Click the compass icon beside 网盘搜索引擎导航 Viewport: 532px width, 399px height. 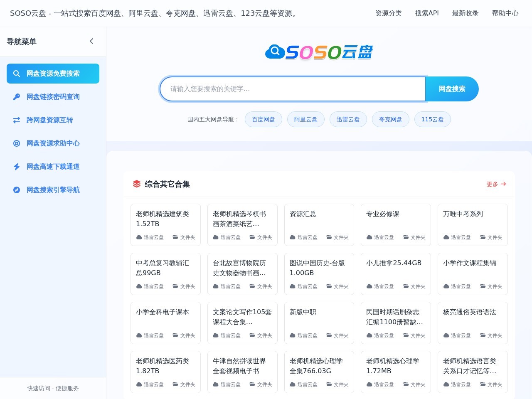coord(17,190)
